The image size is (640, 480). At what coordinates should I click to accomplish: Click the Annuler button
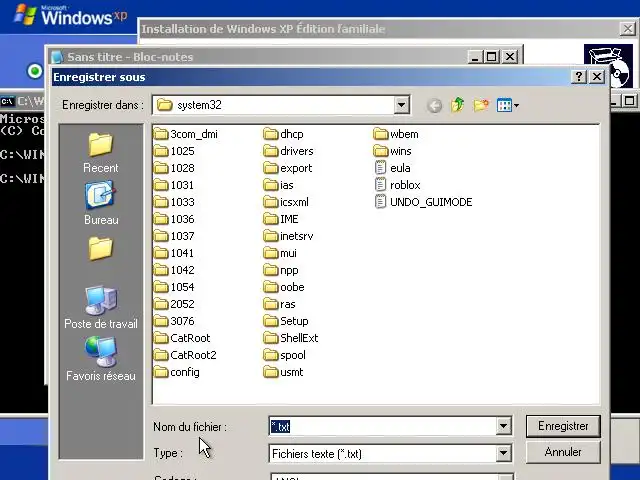[563, 452]
